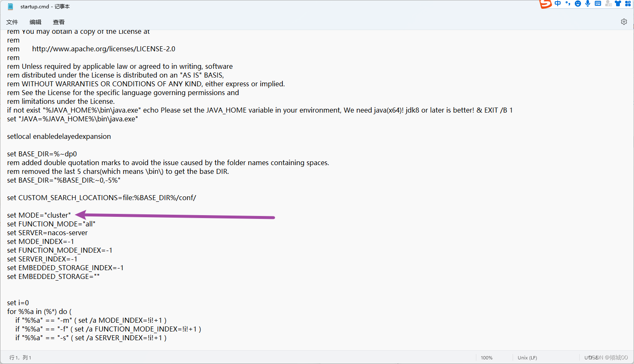Open the 文件 menu
634x364 pixels.
(x=12, y=22)
